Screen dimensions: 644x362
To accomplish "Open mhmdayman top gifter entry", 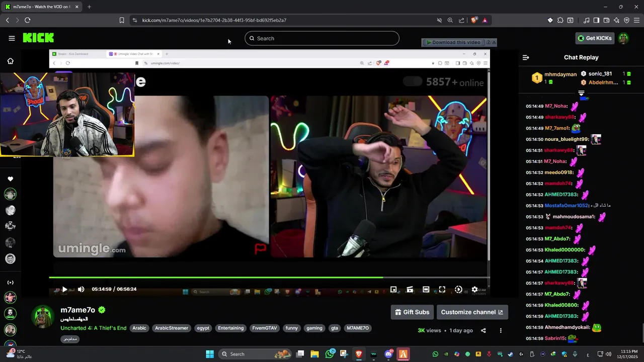I will [x=554, y=78].
